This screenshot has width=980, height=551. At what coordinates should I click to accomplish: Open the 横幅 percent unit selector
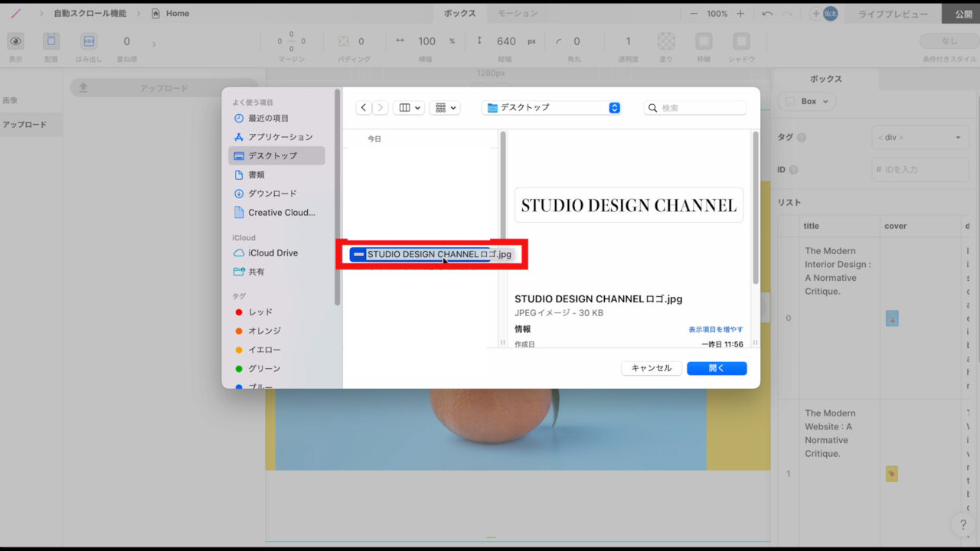pyautogui.click(x=452, y=41)
